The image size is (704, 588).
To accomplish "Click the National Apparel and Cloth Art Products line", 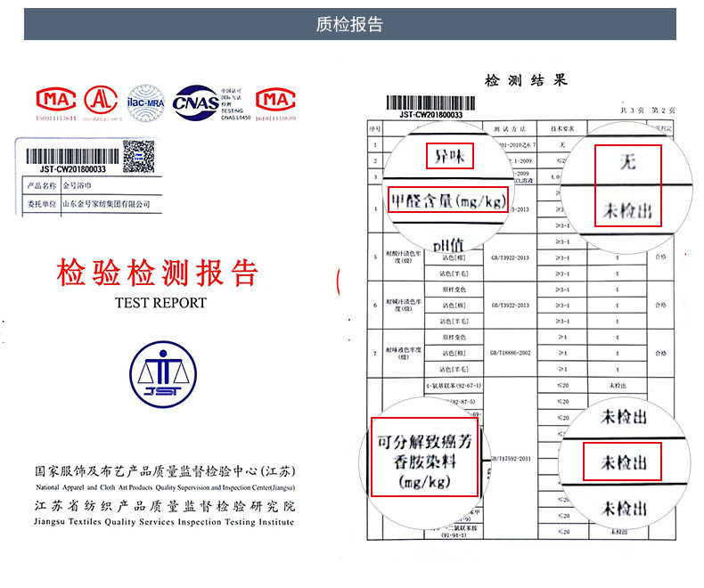I will pyautogui.click(x=165, y=487).
